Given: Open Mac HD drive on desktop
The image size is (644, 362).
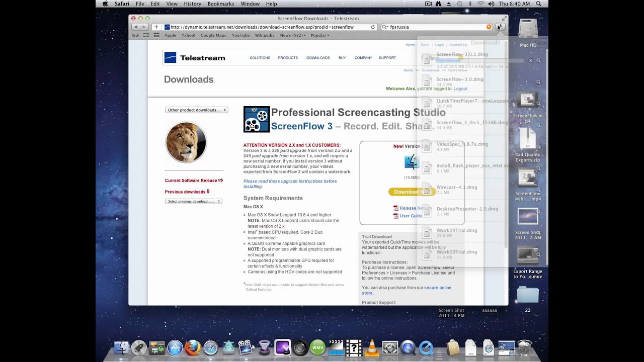Looking at the screenshot, I should [528, 33].
